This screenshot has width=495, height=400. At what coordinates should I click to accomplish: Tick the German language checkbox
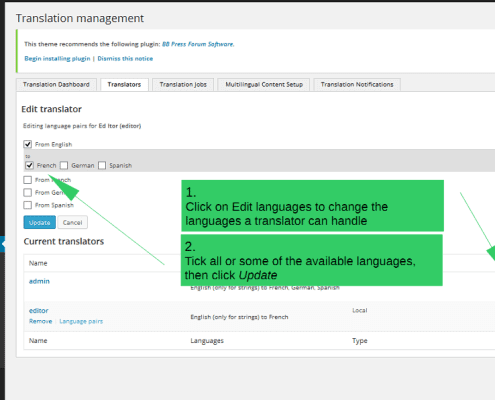pos(64,165)
